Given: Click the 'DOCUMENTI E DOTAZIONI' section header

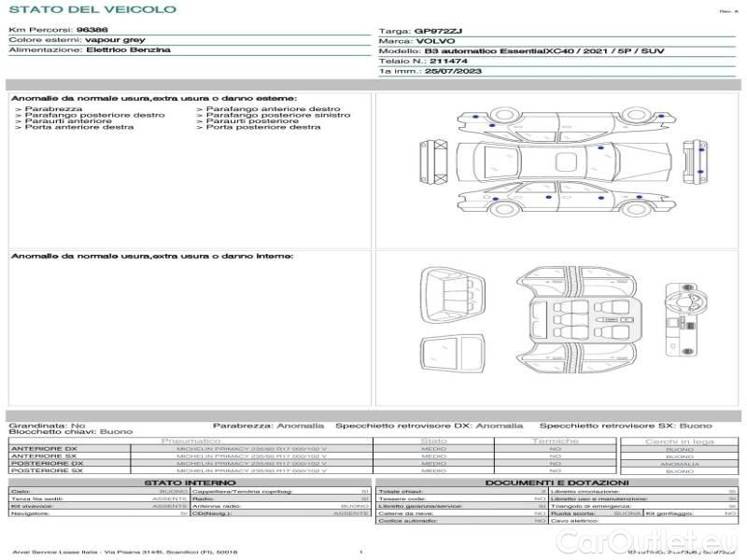Looking at the screenshot, I should click(557, 482).
